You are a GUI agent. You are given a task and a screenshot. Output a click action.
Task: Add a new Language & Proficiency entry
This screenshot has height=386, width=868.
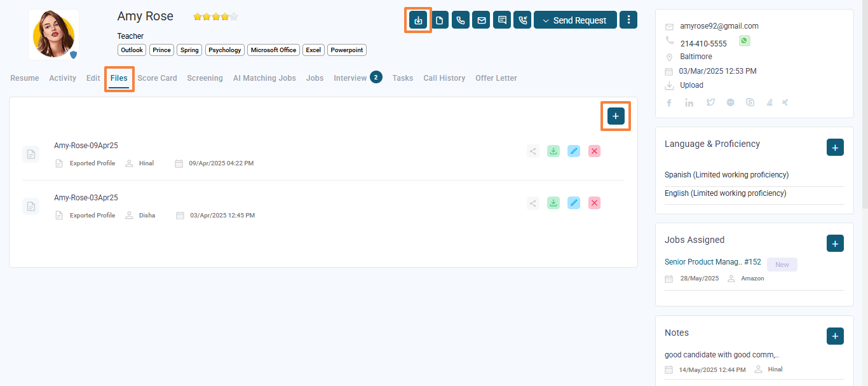[835, 148]
